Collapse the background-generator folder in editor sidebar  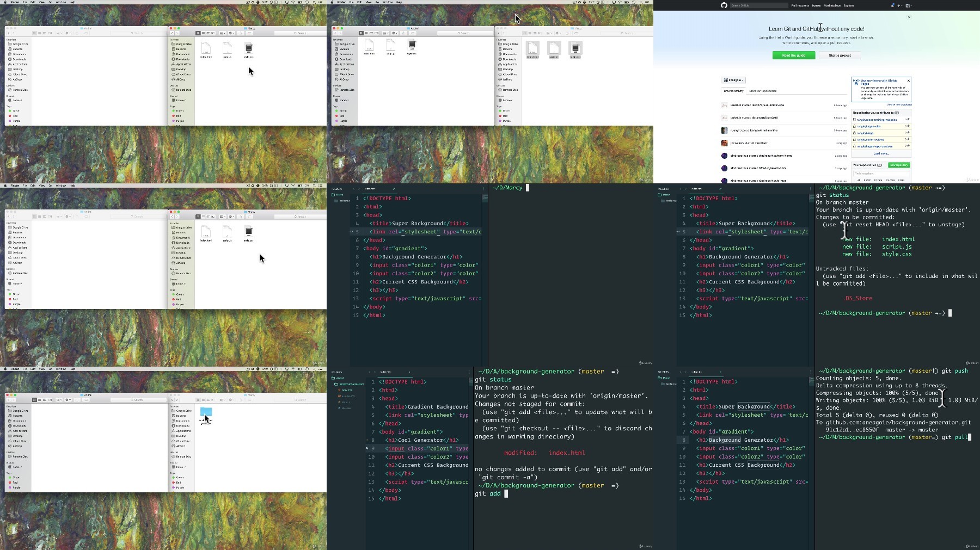click(x=350, y=384)
